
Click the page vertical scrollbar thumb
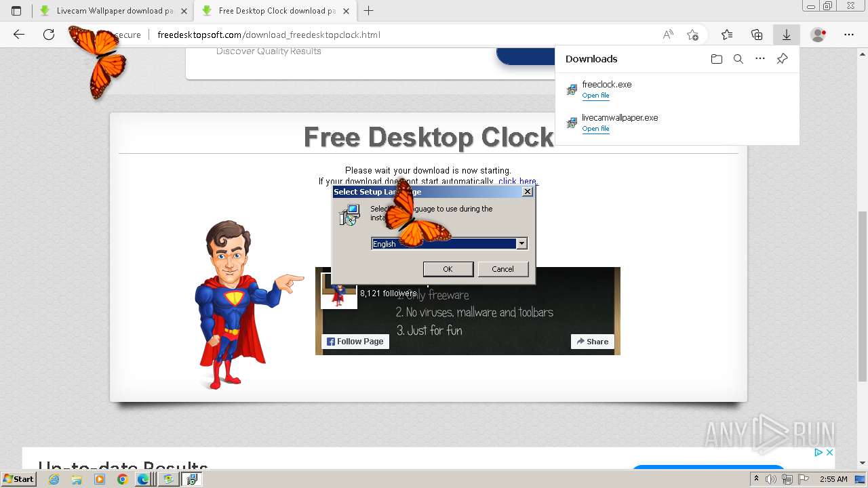pyautogui.click(x=863, y=296)
